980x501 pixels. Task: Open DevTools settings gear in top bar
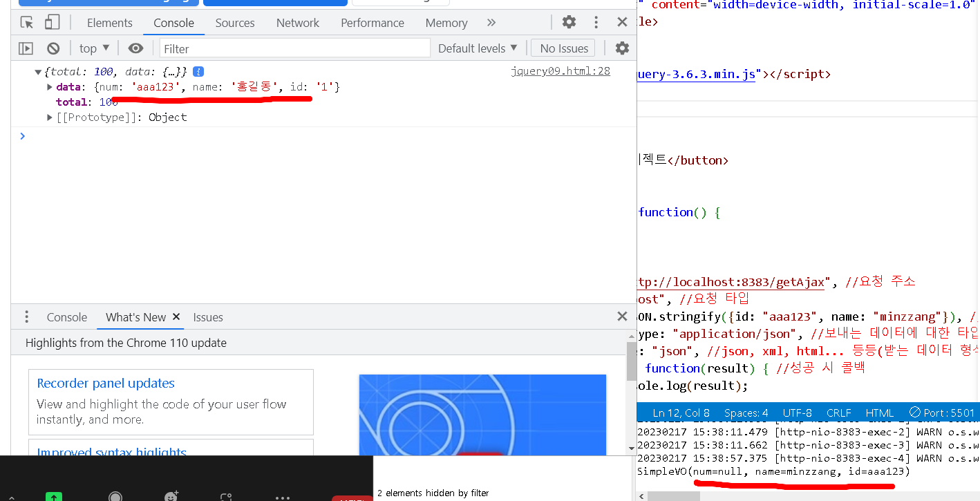[569, 22]
